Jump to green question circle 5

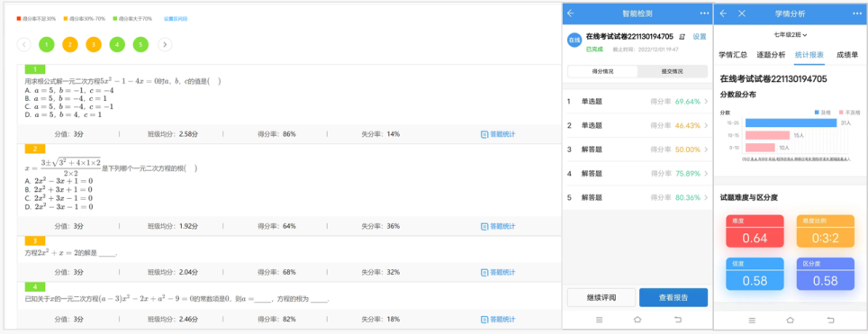(140, 44)
